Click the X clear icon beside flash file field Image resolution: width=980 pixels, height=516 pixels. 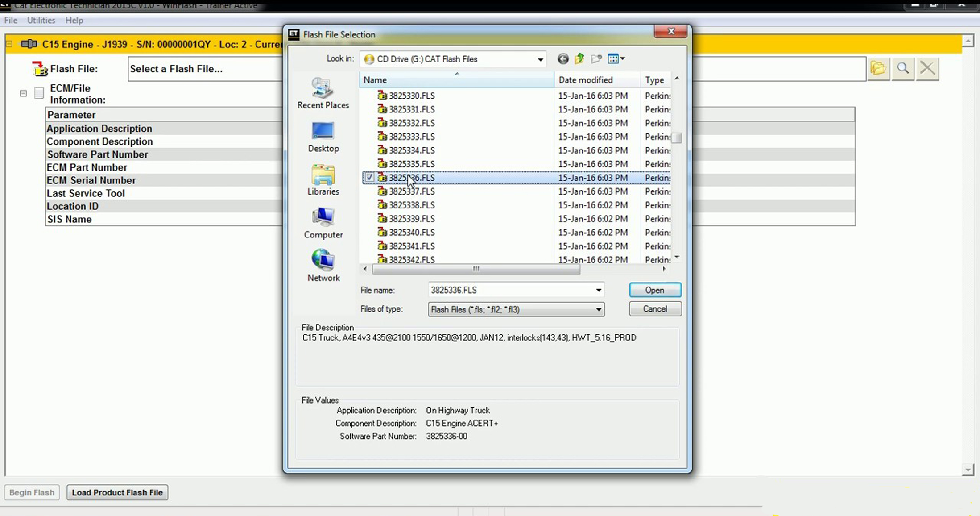coord(927,68)
